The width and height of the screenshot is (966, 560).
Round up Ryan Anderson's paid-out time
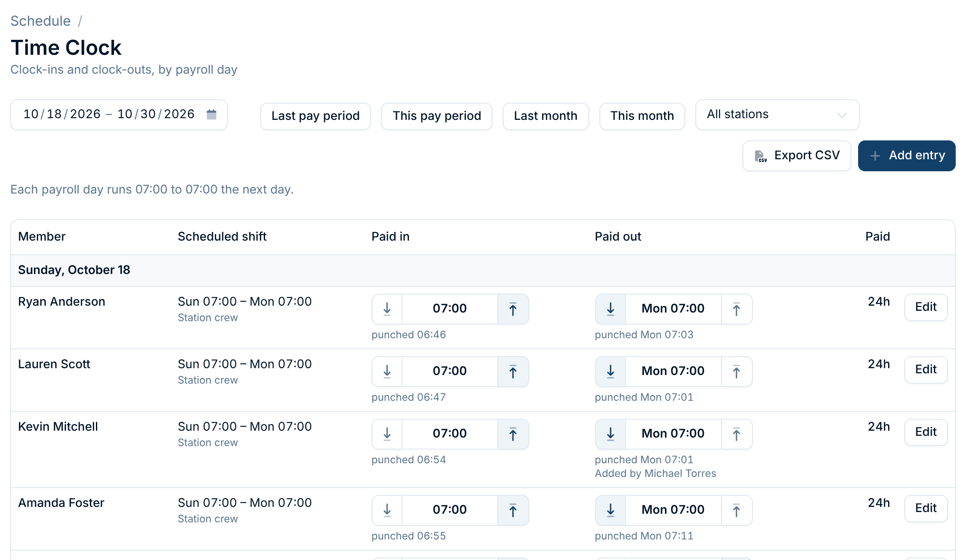point(736,309)
